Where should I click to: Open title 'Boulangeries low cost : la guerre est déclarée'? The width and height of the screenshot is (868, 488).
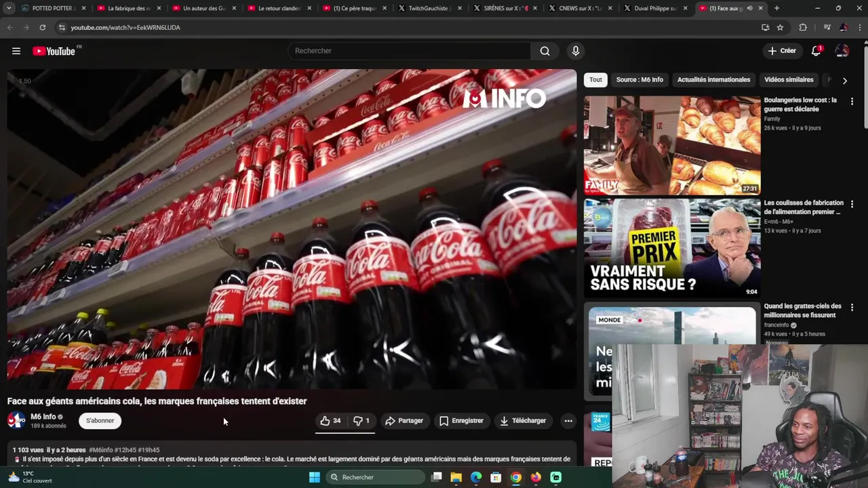tap(800, 104)
